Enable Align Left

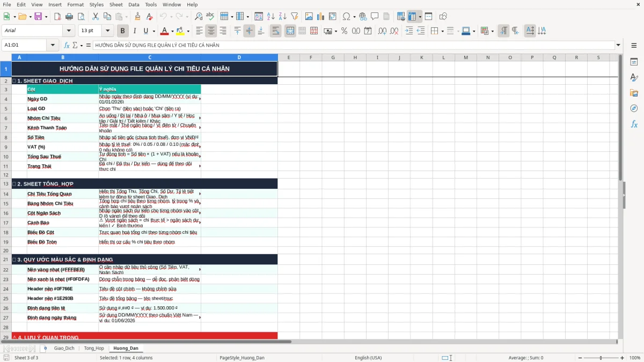coord(200,31)
